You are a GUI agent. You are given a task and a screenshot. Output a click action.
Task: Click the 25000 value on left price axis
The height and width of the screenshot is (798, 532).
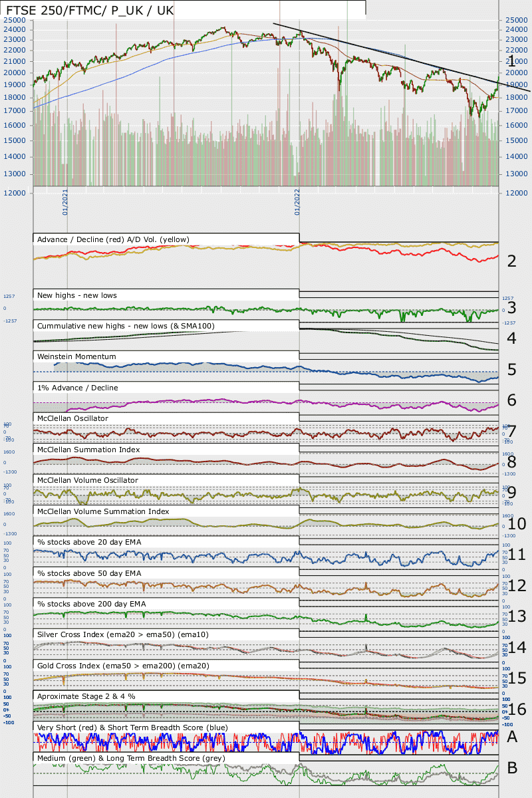point(14,20)
